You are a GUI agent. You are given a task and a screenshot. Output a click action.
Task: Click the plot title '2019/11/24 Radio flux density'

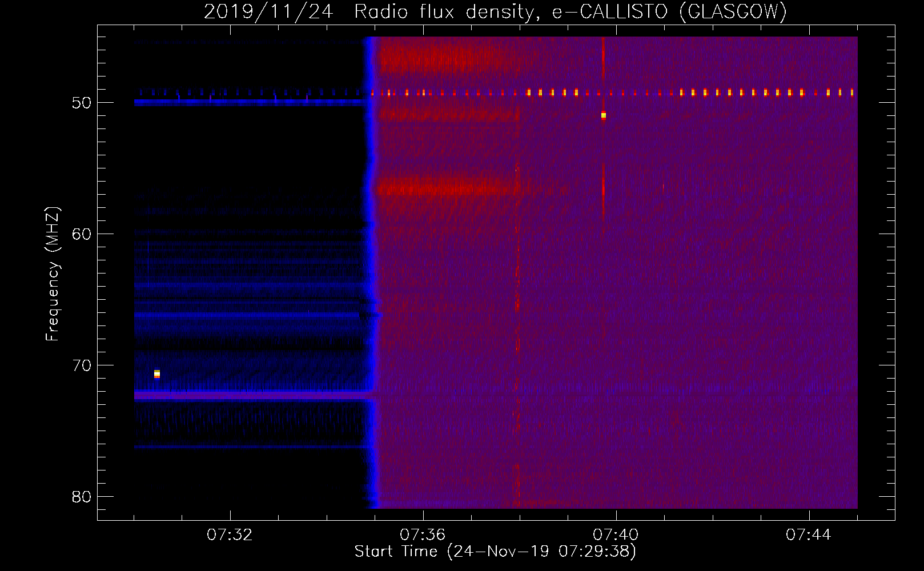click(372, 12)
